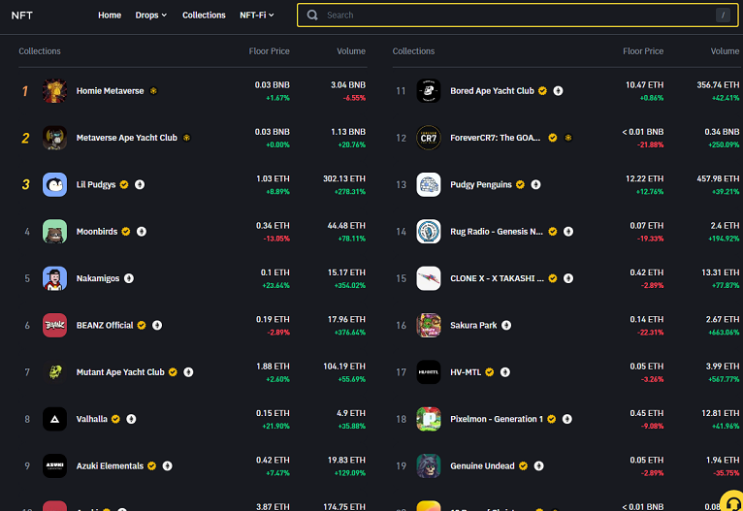Viewport: 743px width, 511px height.
Task: Click Ethereum icon beside Pudgy Penguins
Action: click(x=536, y=184)
